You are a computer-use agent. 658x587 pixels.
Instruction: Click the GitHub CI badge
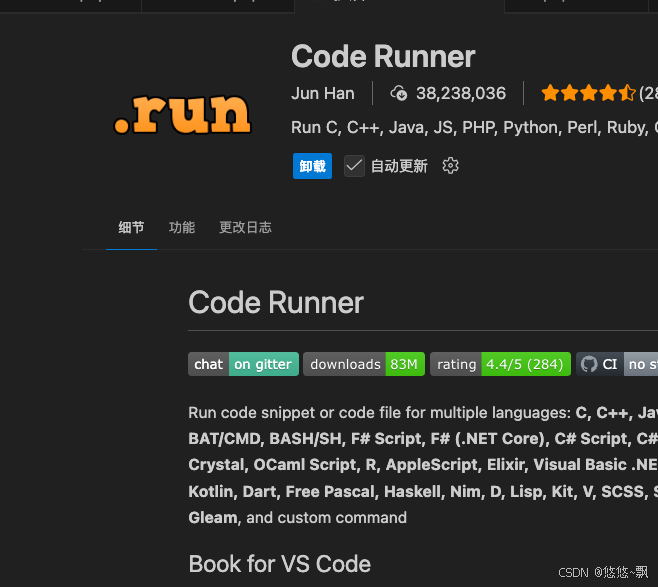coord(617,364)
